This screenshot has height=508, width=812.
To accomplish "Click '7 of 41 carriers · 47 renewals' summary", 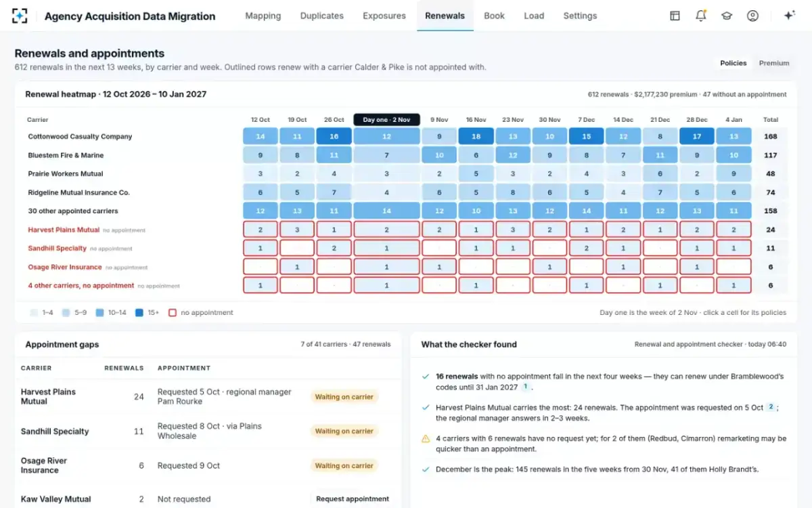I will click(x=346, y=344).
